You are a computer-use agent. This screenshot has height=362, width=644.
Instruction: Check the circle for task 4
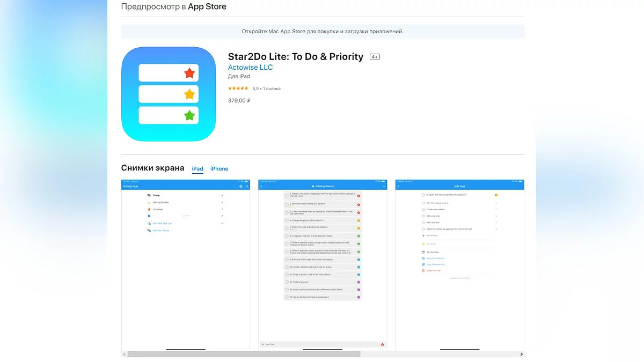pyautogui.click(x=287, y=220)
